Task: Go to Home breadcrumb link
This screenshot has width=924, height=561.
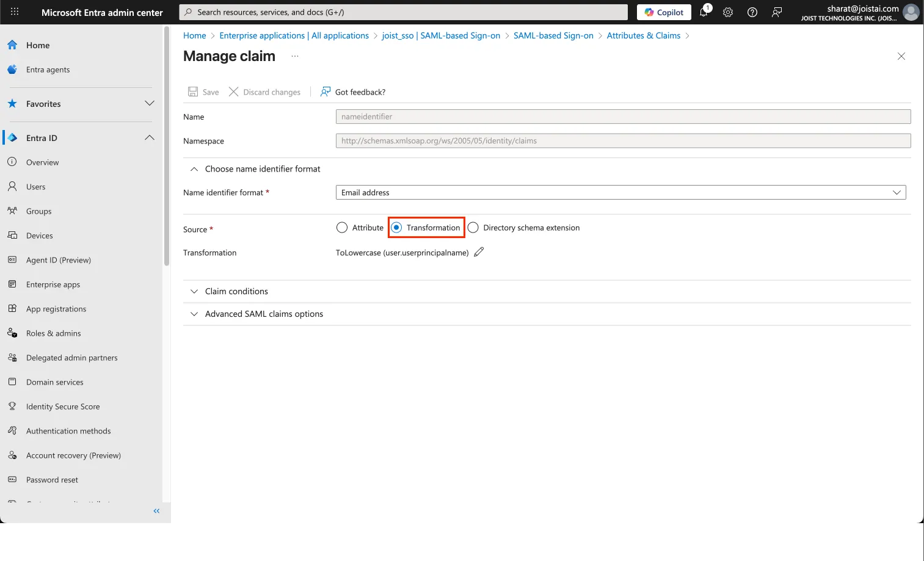Action: [x=195, y=35]
